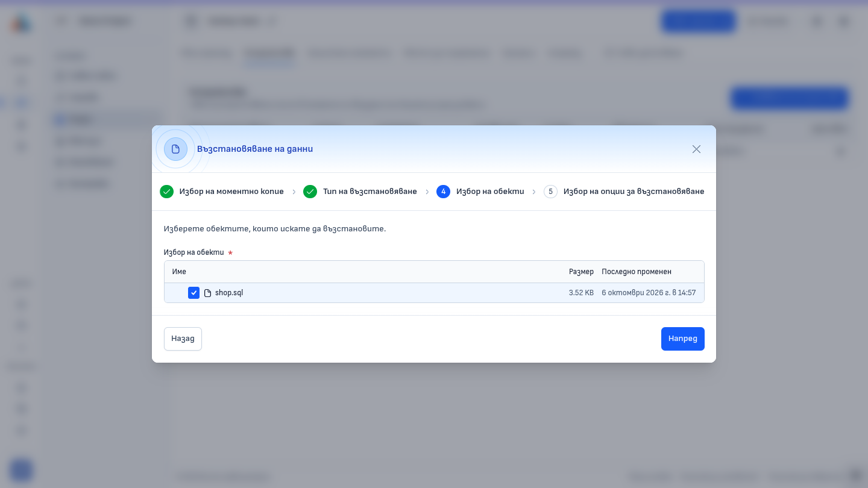Screen dimensions: 868x488
Task: Select the shop.sql file name
Action: 229,293
